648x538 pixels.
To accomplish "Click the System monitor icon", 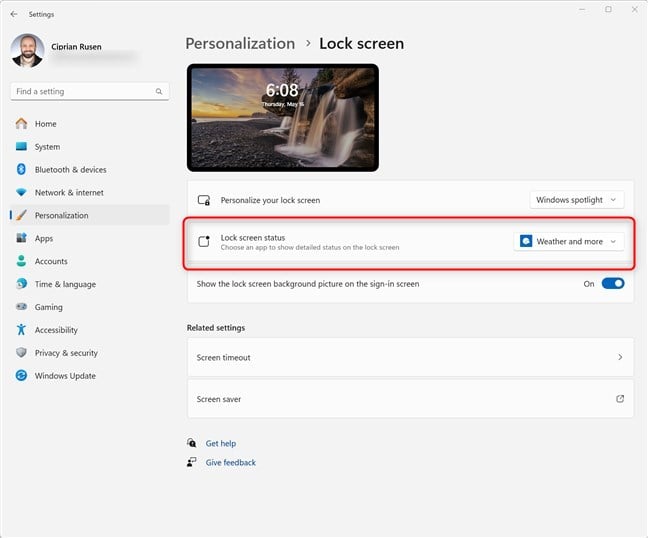I will 21,146.
